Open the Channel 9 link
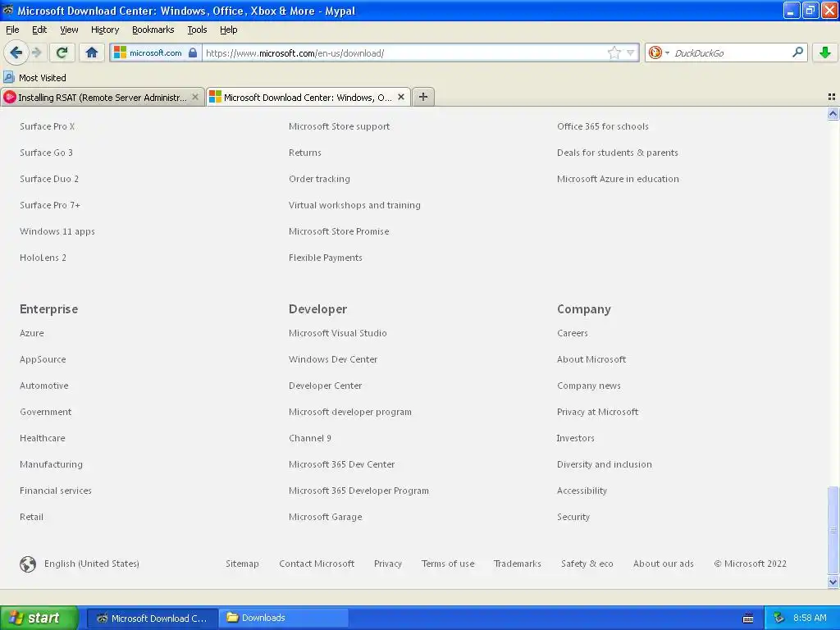The image size is (840, 630). tap(309, 438)
